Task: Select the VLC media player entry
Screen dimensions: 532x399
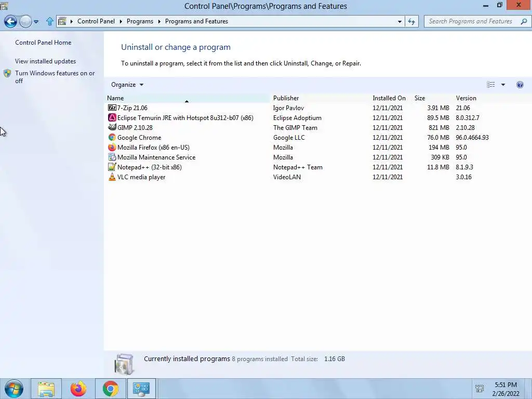Action: coord(141,177)
